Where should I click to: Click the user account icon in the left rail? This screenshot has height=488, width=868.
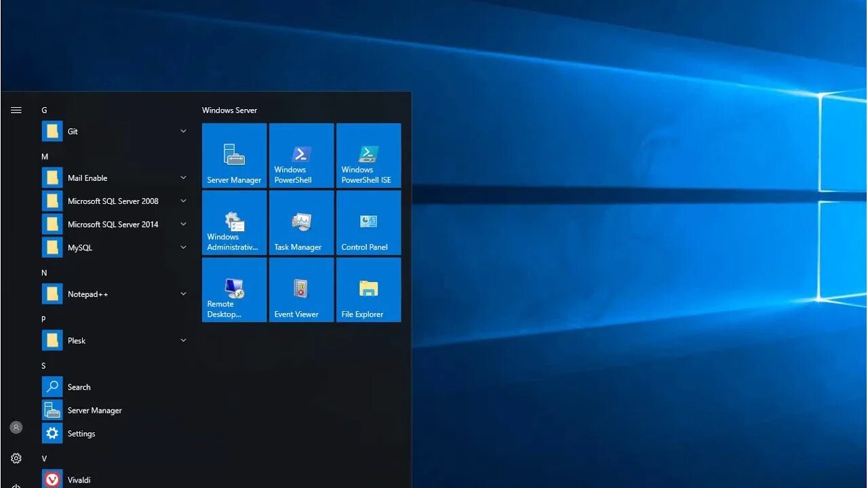[x=16, y=428]
